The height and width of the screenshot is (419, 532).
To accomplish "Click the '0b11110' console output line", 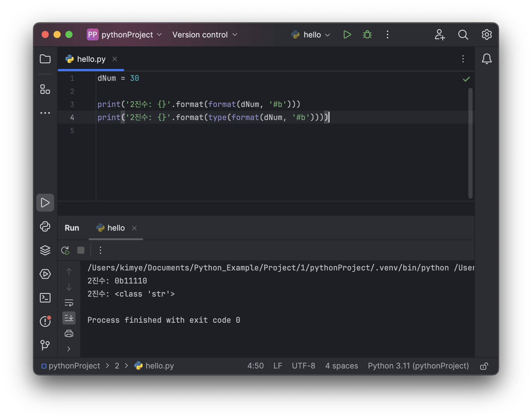I will click(117, 281).
